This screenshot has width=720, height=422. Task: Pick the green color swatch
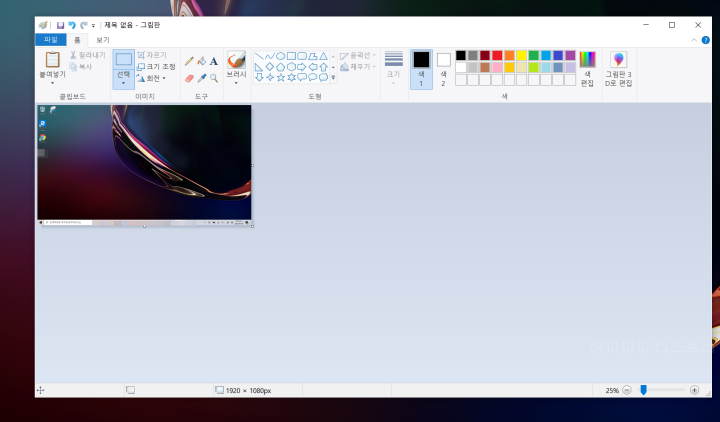click(534, 56)
